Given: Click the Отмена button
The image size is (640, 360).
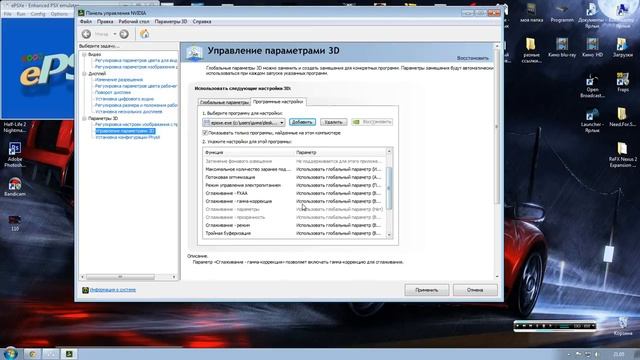Looking at the screenshot, I should click(x=475, y=290).
